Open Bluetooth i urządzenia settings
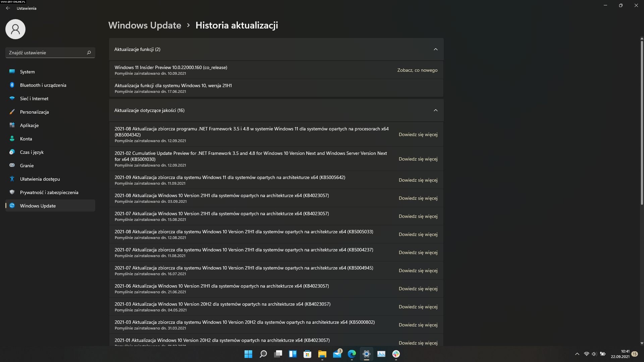The height and width of the screenshot is (362, 644). pyautogui.click(x=43, y=85)
